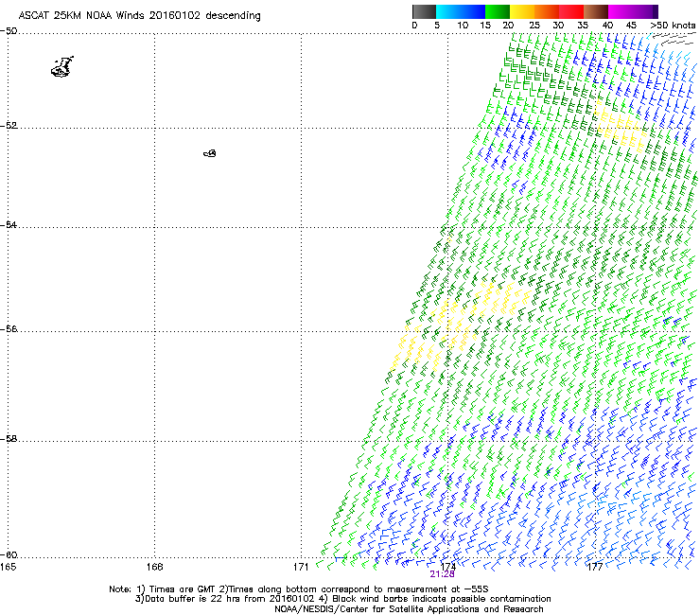Click the legend tick label '40'
700x615 pixels.
click(x=607, y=26)
